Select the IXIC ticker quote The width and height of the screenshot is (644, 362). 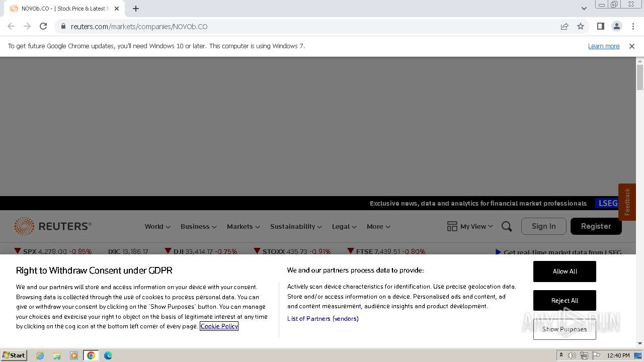point(128,251)
